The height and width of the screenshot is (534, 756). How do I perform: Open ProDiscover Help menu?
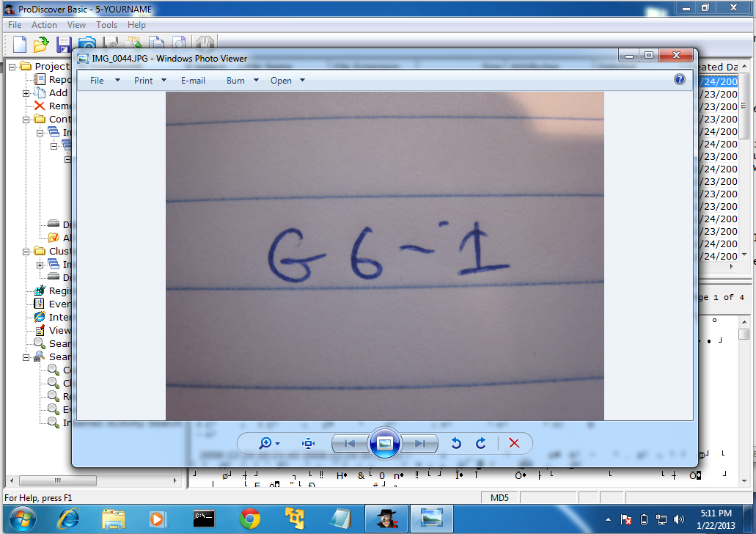(136, 25)
